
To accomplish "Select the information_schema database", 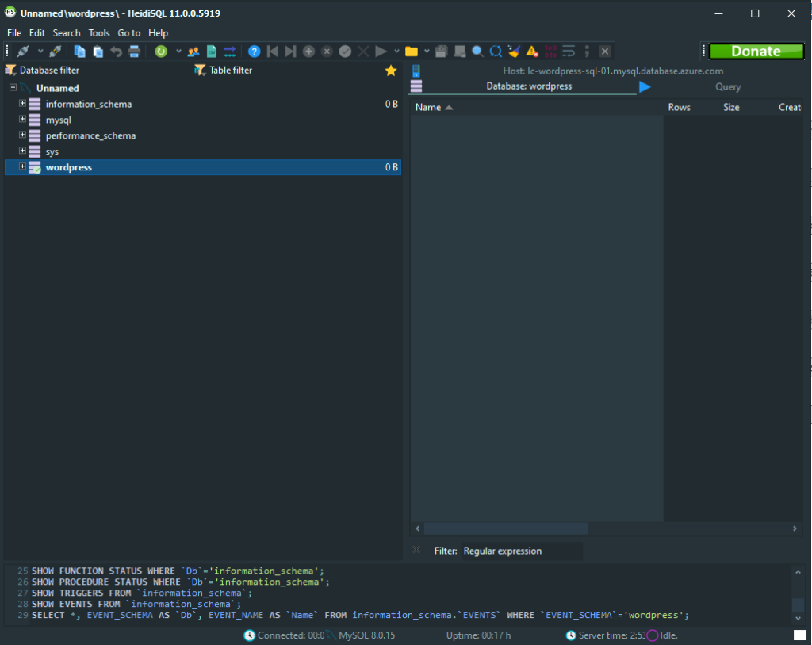I will (89, 104).
